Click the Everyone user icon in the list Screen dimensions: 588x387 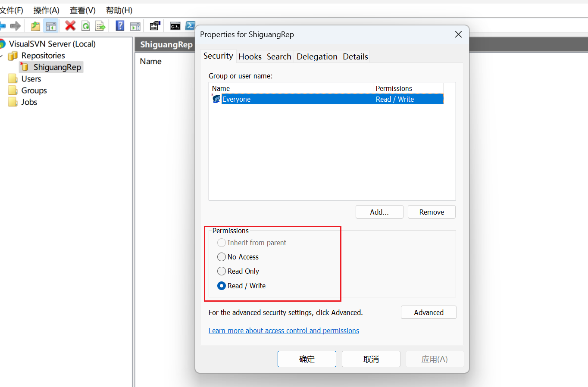216,99
